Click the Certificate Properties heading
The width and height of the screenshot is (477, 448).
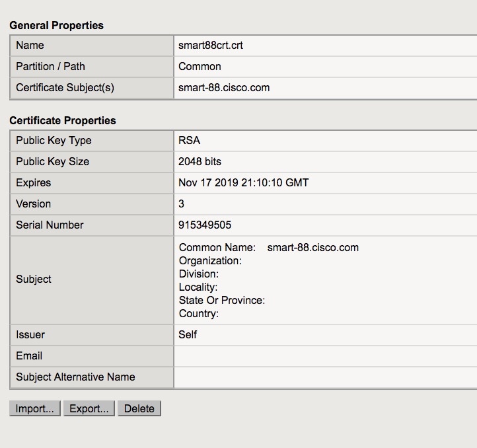coord(62,121)
